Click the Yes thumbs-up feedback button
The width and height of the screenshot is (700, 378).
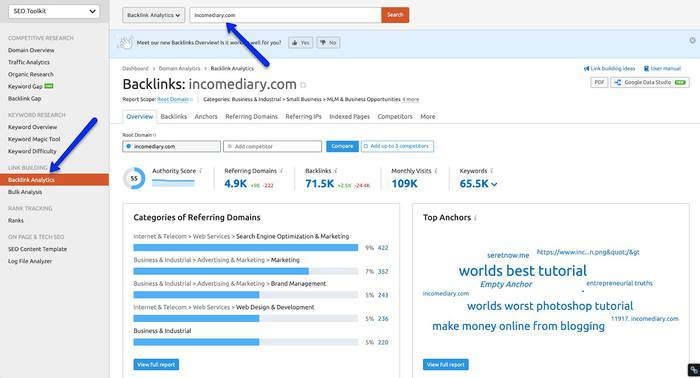300,43
